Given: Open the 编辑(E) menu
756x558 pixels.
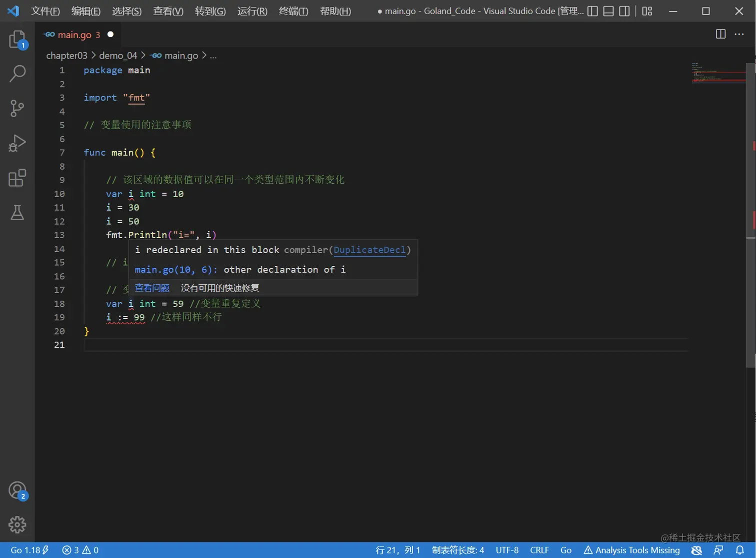Looking at the screenshot, I should pos(86,11).
